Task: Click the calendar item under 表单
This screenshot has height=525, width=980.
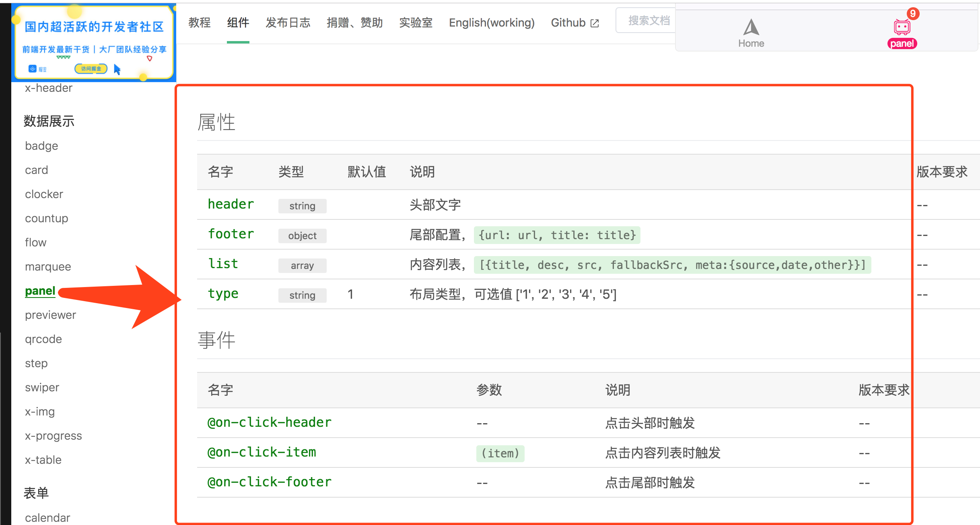Action: click(x=47, y=517)
